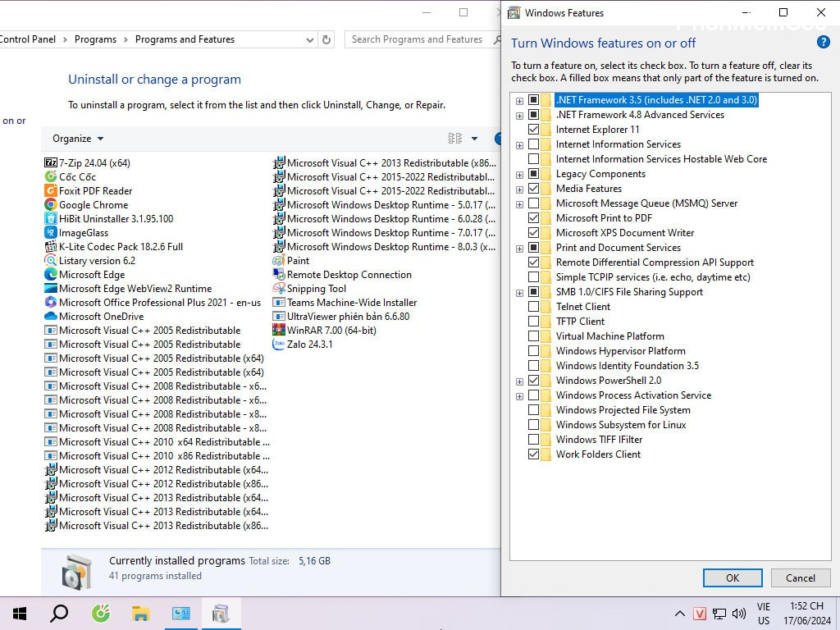Click the refresh icon beside address bar
The height and width of the screenshot is (630, 840).
point(326,39)
